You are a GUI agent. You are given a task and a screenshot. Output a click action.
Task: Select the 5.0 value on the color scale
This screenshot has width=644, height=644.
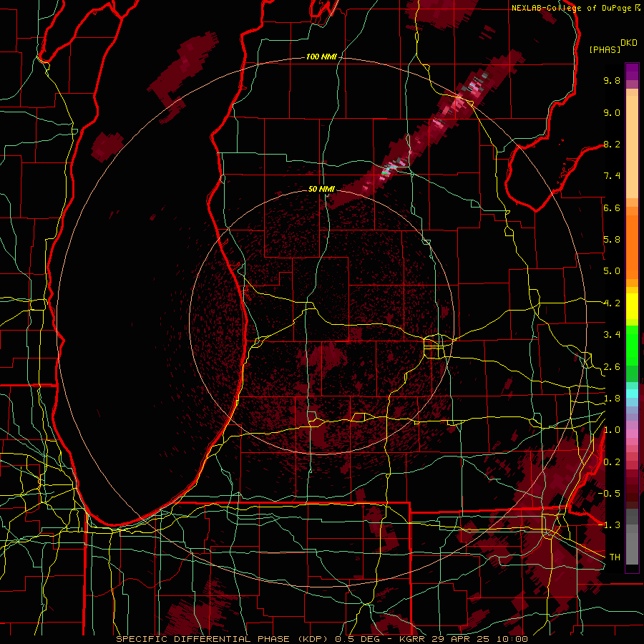click(x=612, y=271)
